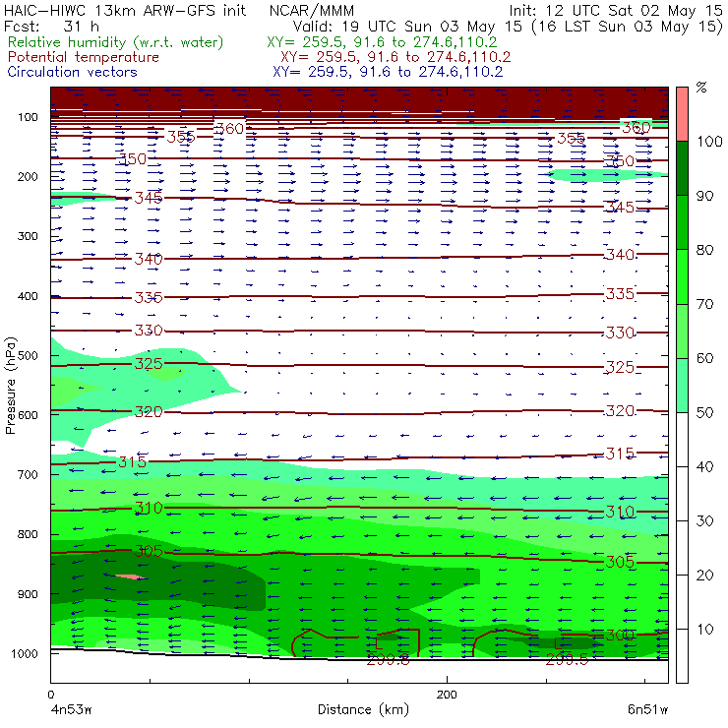728x728 pixels.
Task: Click the '60' color bar label
Action: point(704,358)
